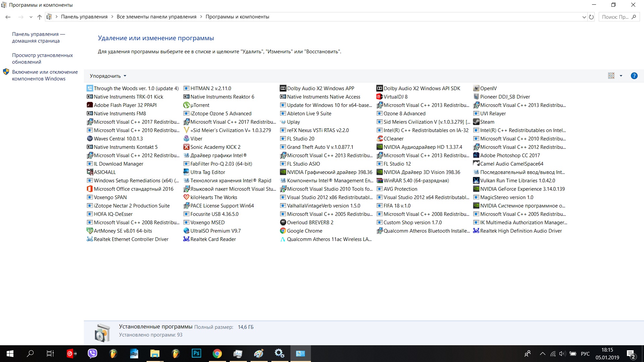Click the Realtek Card Reader icon

[186, 239]
